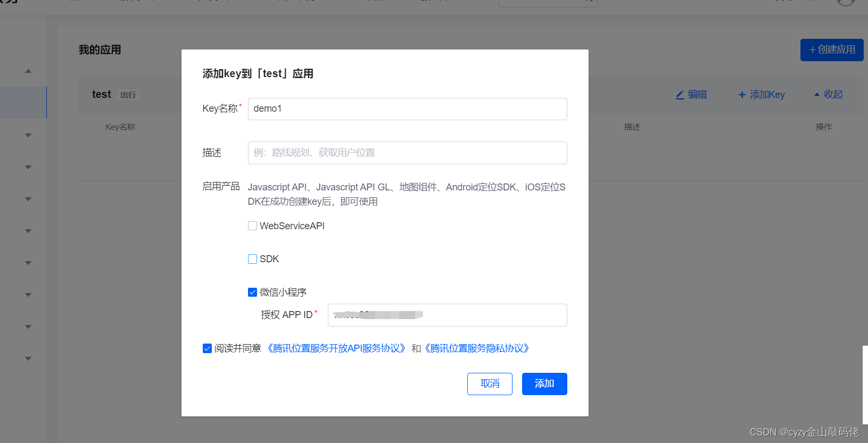Image resolution: width=868 pixels, height=443 pixels.
Task: Expand the fourth sidebar arrow section
Action: [28, 199]
